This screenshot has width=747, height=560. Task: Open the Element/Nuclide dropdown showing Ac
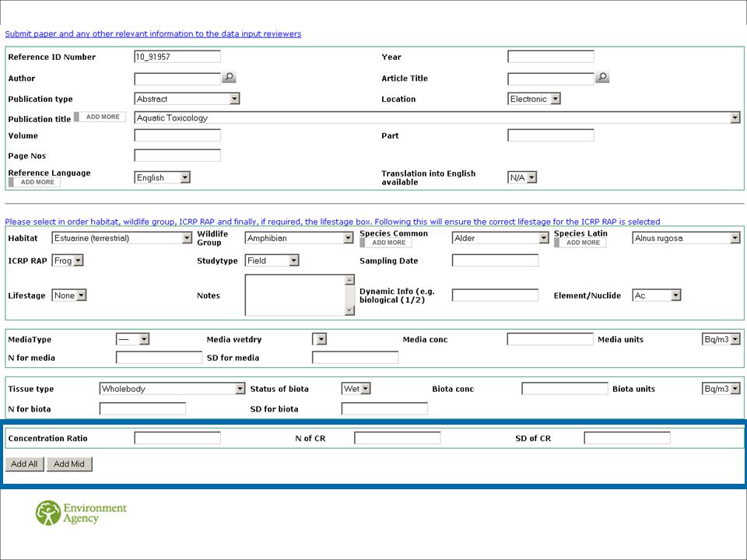pyautogui.click(x=657, y=296)
